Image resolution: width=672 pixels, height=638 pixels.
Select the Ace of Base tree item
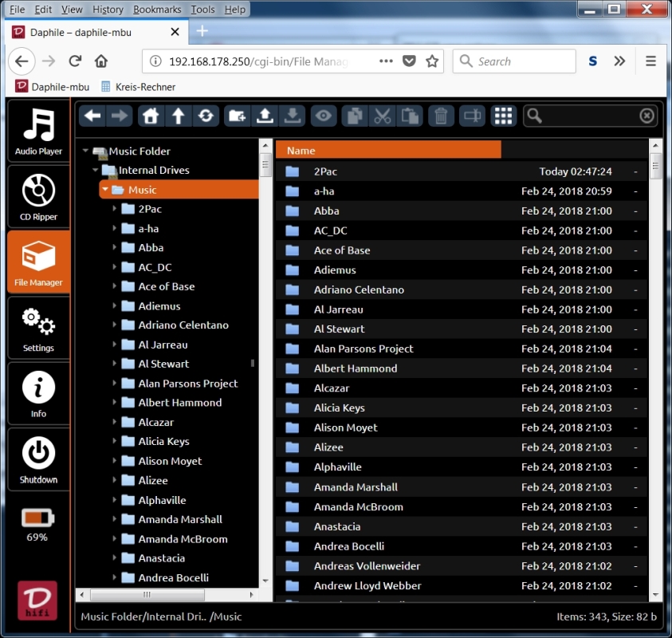167,286
